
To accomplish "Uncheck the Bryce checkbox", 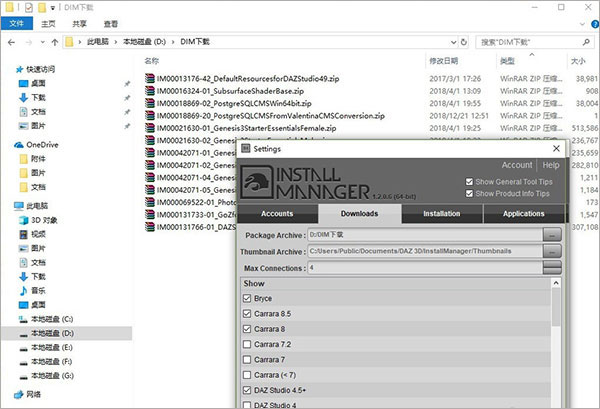I will (x=247, y=298).
